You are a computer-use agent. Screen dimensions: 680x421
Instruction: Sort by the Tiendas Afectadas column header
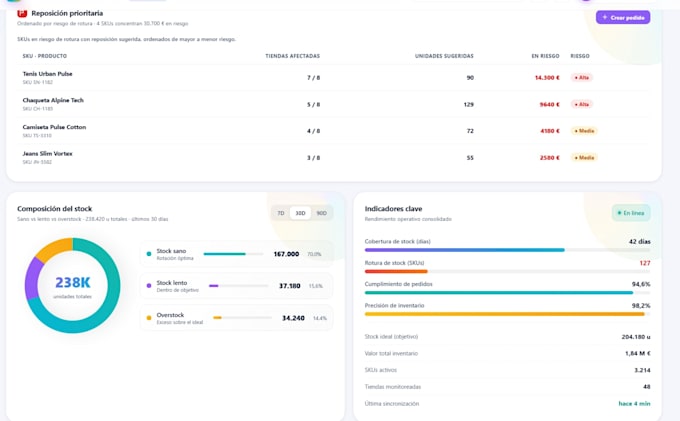click(x=292, y=56)
